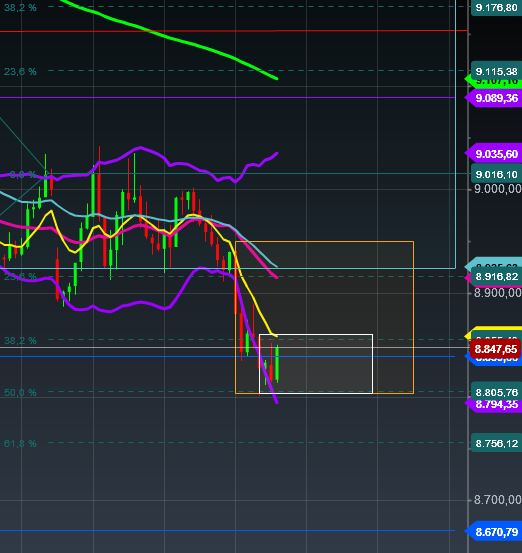Image resolution: width=522 pixels, height=553 pixels.
Task: Click the 23,6 % label on the 9.115,38 level
Action: 20,72
